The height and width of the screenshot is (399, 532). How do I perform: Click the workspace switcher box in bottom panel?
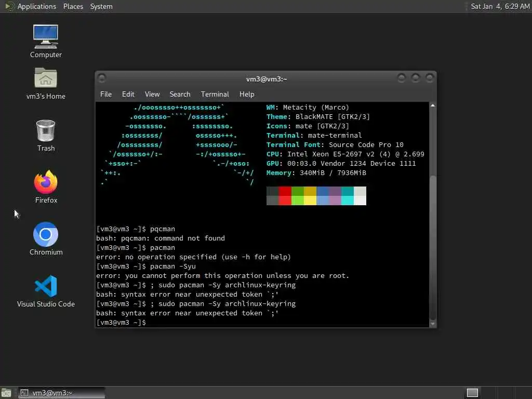pyautogui.click(x=472, y=393)
